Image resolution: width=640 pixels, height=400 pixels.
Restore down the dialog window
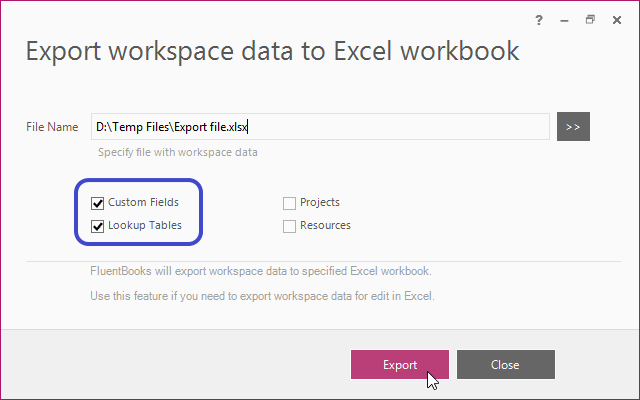(590, 20)
